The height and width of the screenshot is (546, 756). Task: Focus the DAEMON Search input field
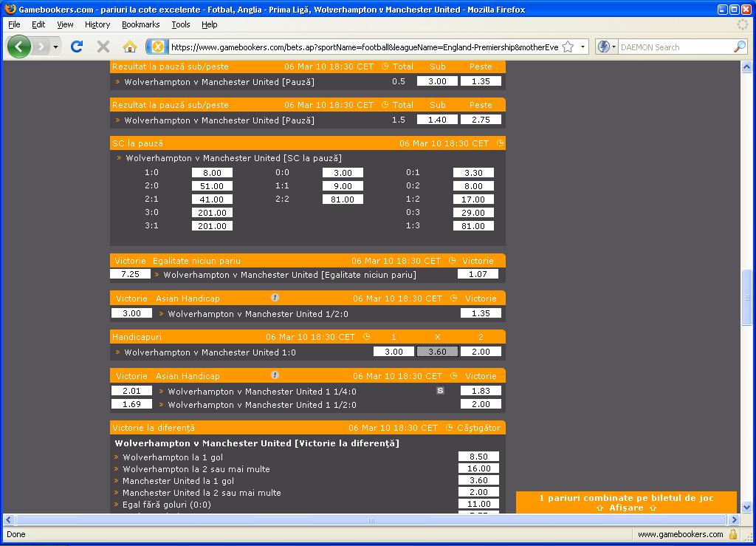coord(675,47)
